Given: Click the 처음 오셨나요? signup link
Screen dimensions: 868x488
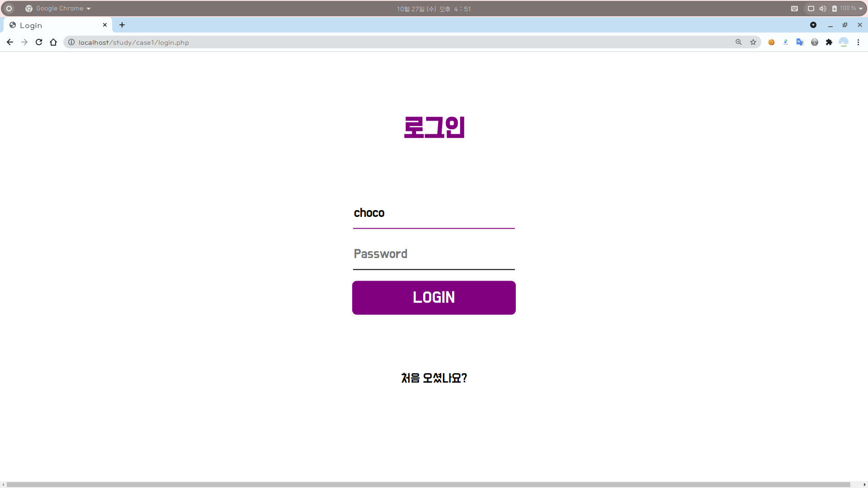Looking at the screenshot, I should 434,378.
